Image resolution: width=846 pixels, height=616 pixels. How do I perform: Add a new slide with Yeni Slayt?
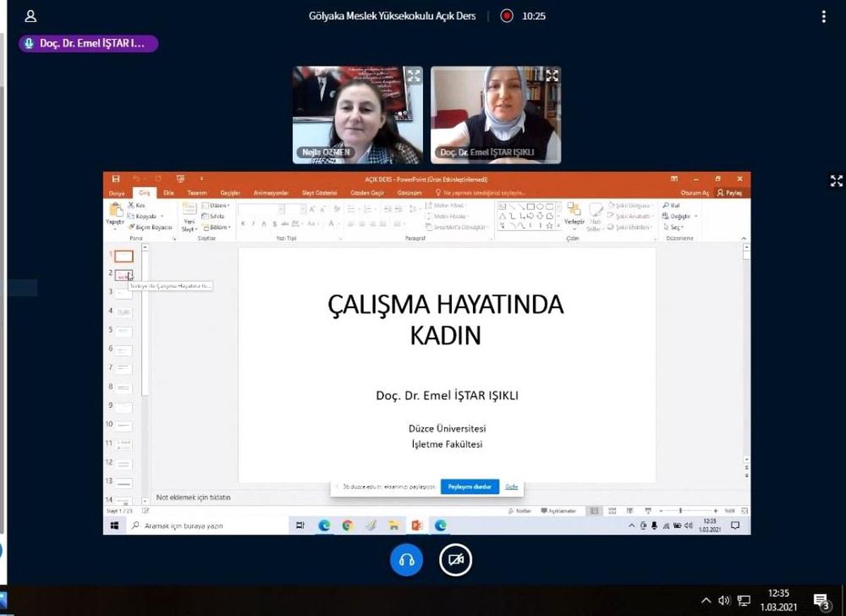[189, 216]
